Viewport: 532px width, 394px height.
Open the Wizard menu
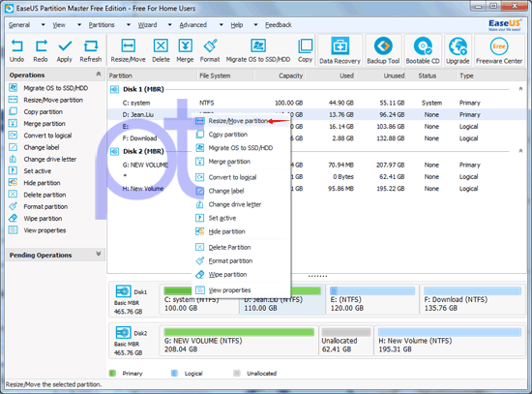147,25
